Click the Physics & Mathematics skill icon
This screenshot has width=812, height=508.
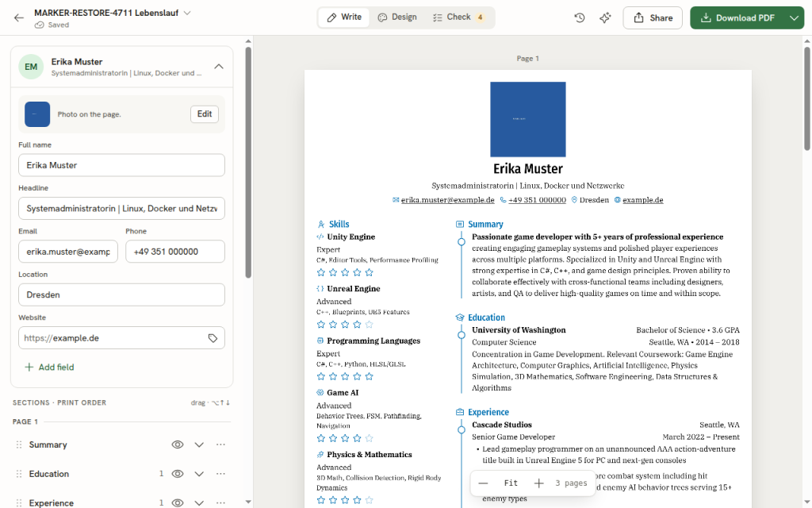click(320, 455)
